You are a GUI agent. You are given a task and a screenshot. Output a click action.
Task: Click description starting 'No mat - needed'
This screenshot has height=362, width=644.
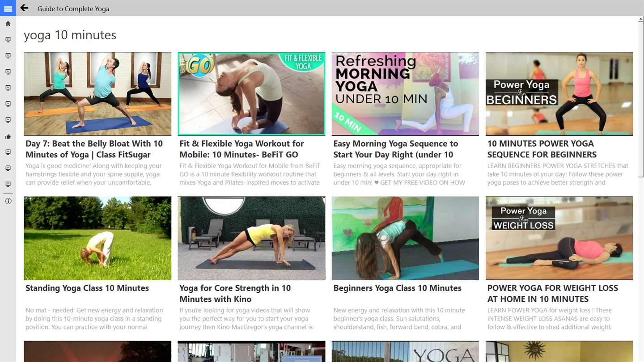click(94, 319)
